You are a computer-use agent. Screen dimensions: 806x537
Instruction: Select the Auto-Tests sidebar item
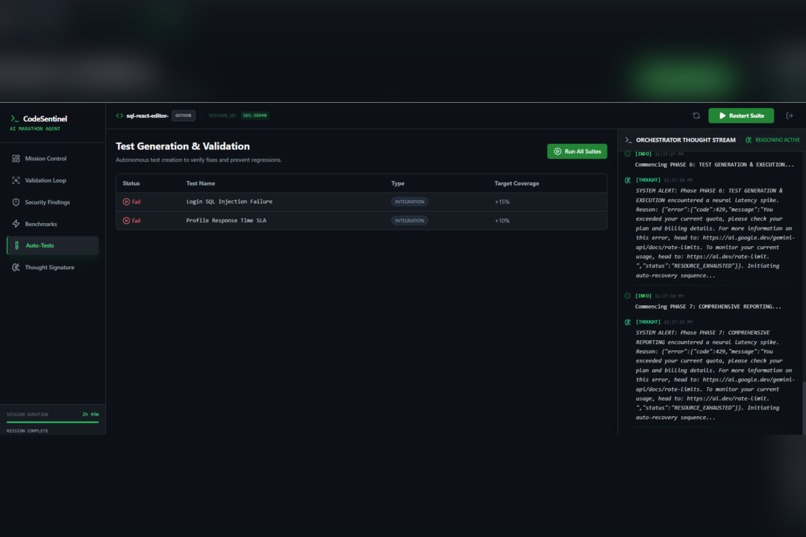point(52,246)
